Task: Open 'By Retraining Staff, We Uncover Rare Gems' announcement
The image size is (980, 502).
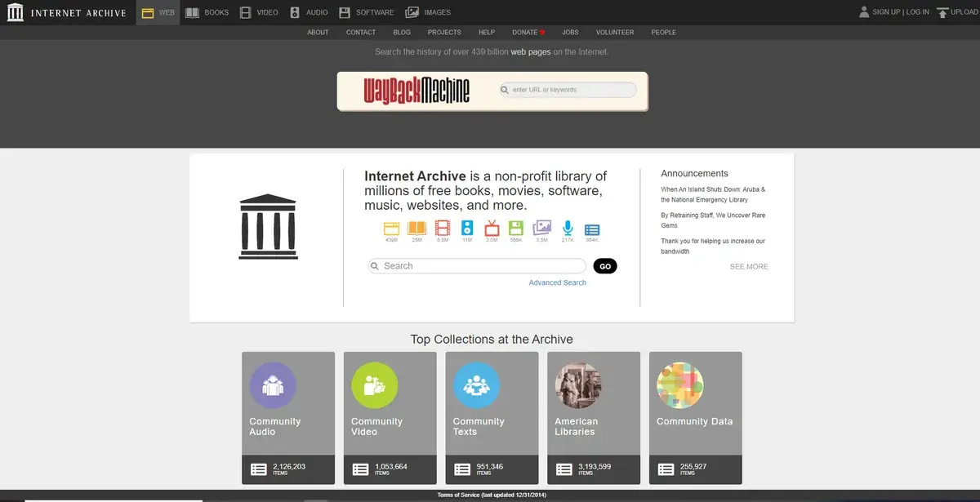Action: [713, 220]
